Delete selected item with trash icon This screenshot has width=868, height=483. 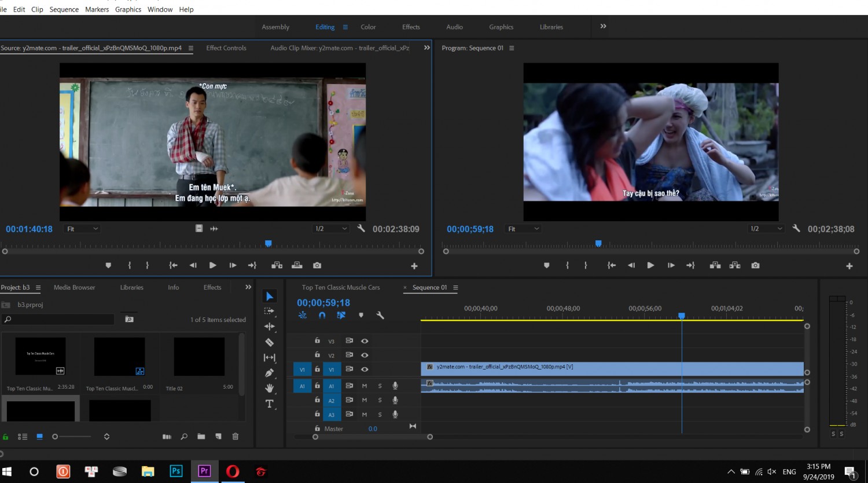[x=235, y=437]
